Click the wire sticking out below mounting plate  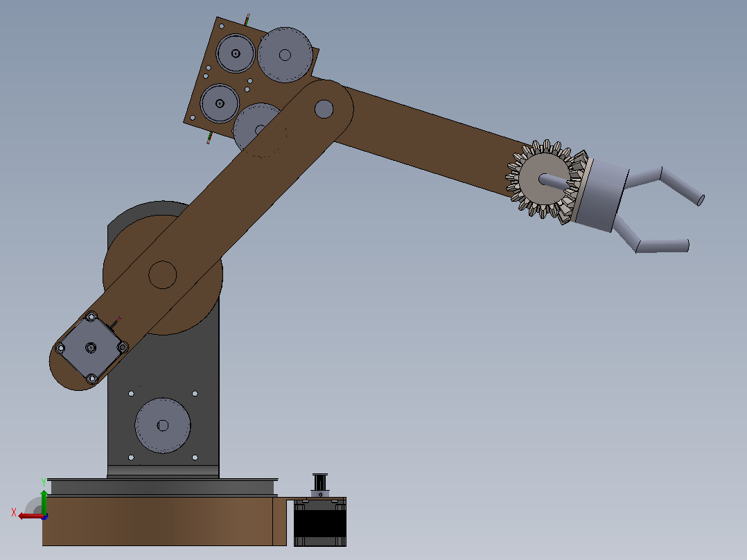pyautogui.click(x=209, y=138)
